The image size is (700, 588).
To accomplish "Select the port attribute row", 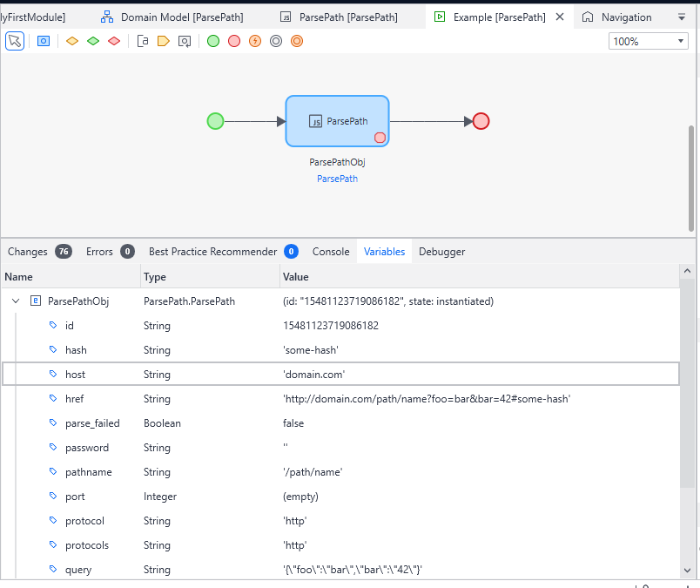I will pyautogui.click(x=340, y=497).
